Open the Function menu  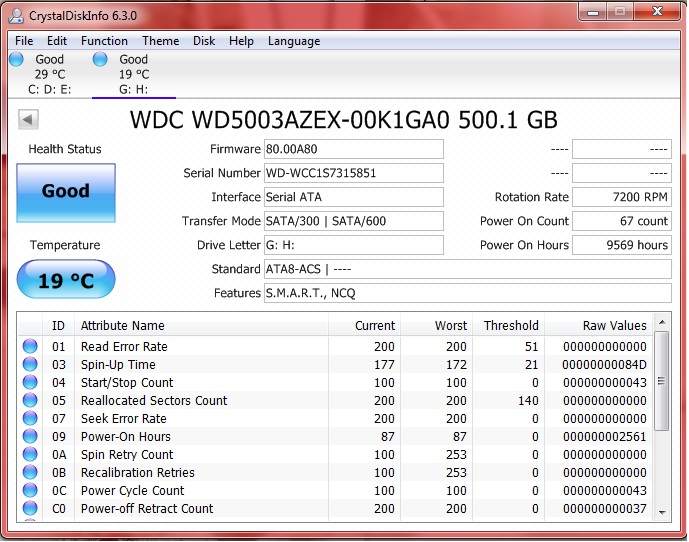[104, 41]
